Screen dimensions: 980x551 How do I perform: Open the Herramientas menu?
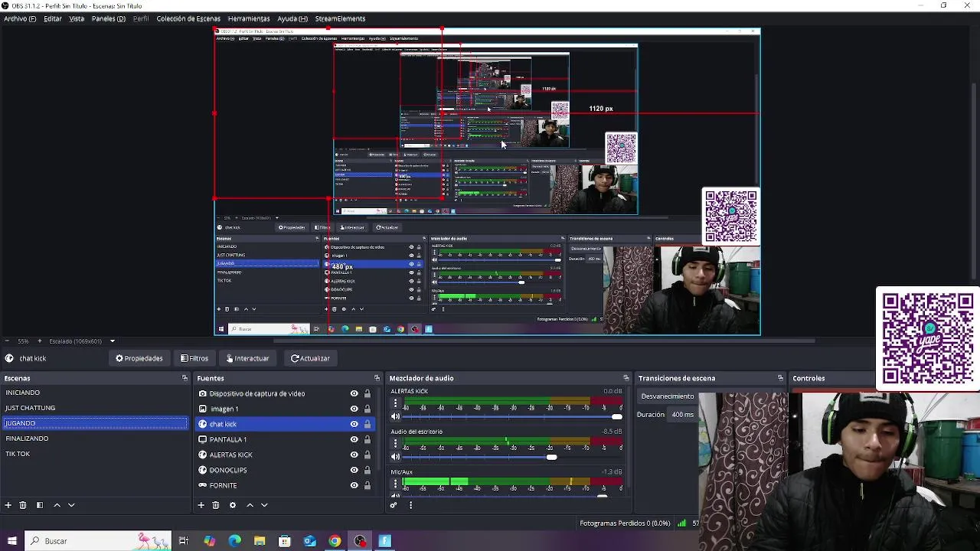(x=249, y=18)
